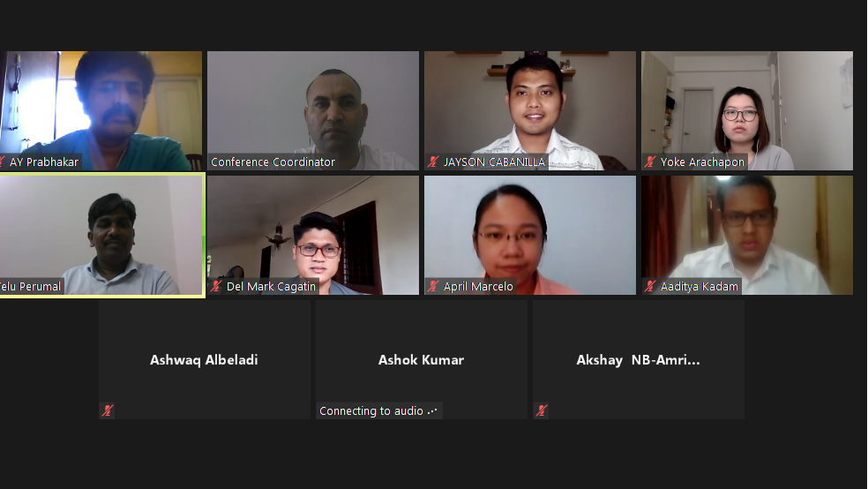The width and height of the screenshot is (868, 489).
Task: Click muted mic icon in Ashwaq Albeladi tile
Action: pyautogui.click(x=108, y=410)
